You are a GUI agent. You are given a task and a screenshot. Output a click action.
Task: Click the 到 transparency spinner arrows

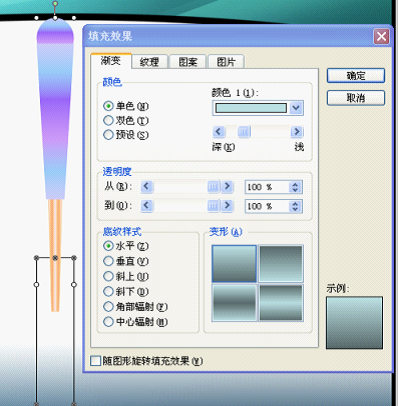click(x=295, y=206)
